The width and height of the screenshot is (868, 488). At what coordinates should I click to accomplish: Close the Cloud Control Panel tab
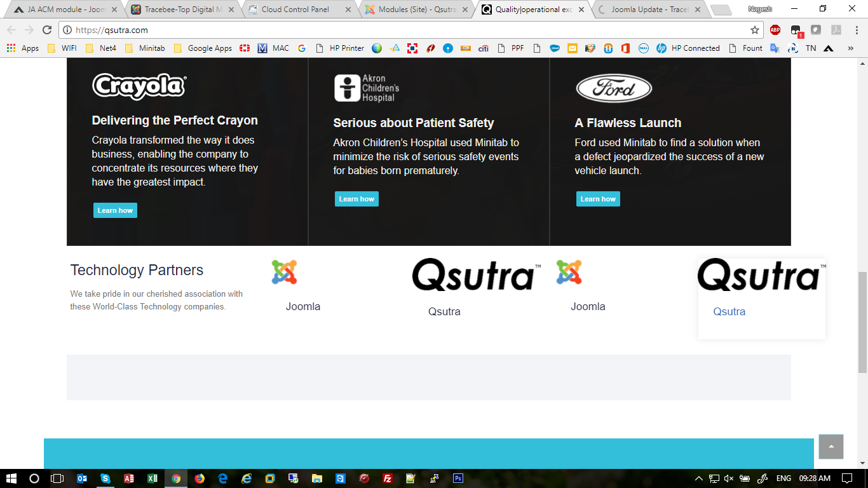click(x=348, y=10)
